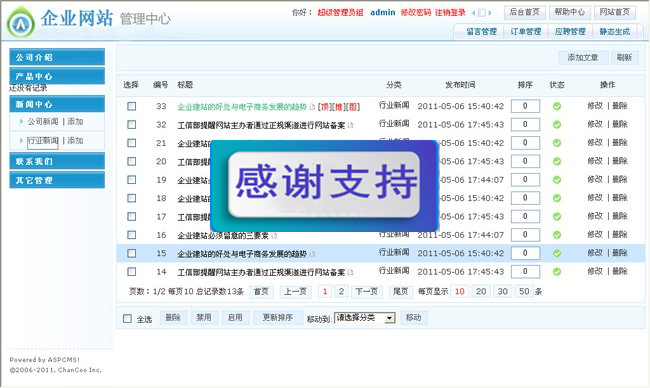Click 添加 next to 行业新闻
The image size is (650, 388).
75,141
